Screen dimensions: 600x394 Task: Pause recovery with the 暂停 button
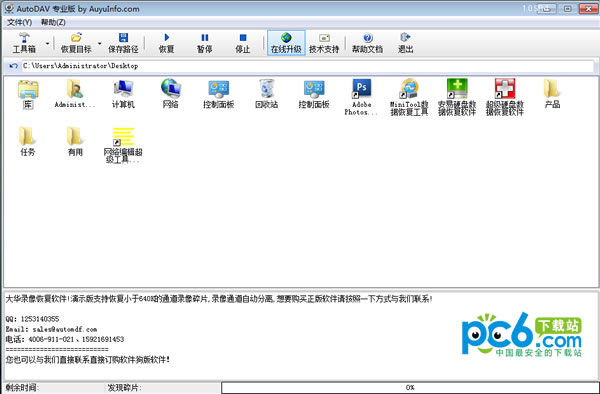205,43
